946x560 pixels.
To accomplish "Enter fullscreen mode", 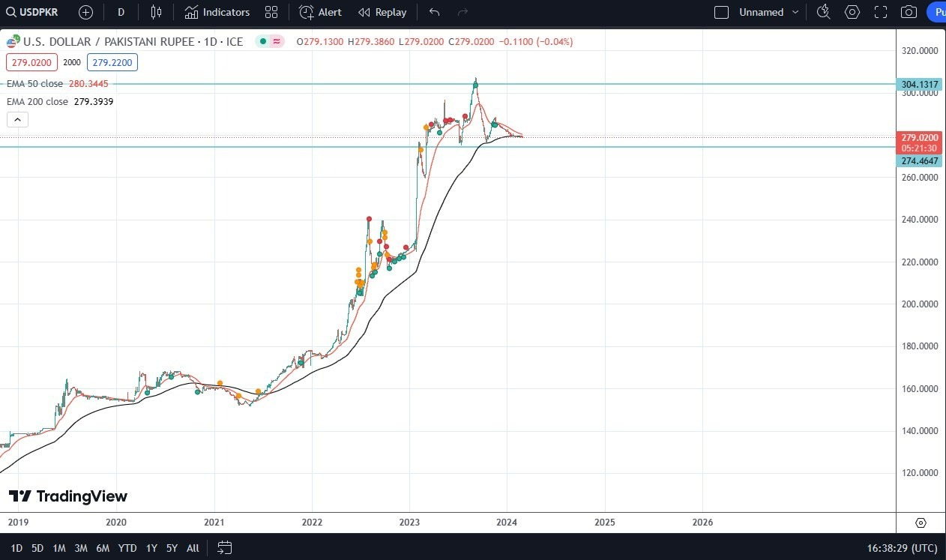I will click(x=880, y=12).
